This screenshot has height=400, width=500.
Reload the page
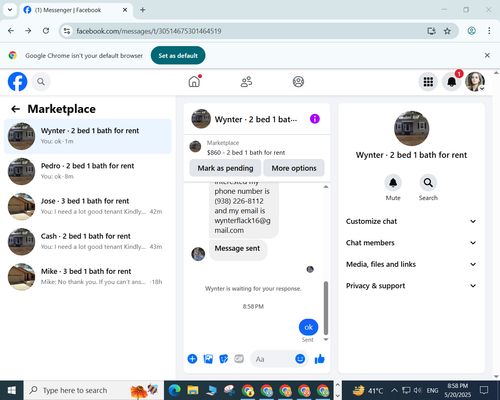[46, 31]
